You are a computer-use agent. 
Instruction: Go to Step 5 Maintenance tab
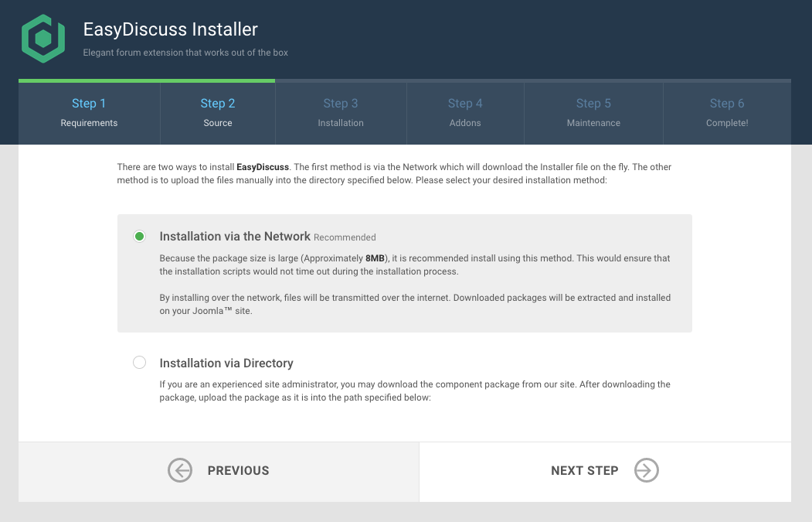tap(593, 113)
